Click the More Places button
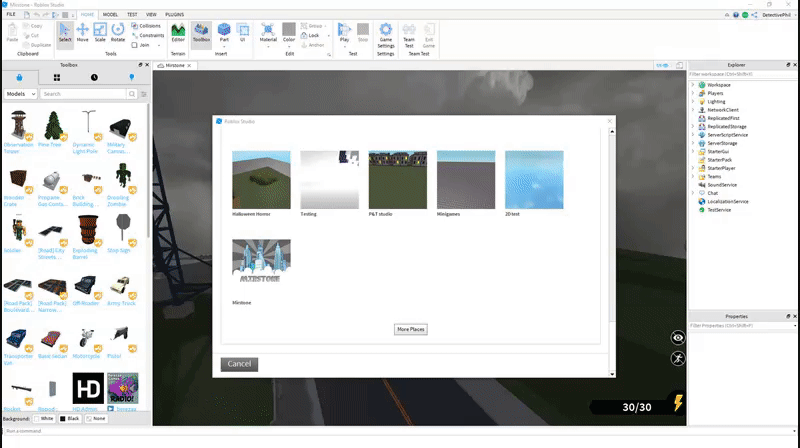This screenshot has height=448, width=800. tap(411, 329)
